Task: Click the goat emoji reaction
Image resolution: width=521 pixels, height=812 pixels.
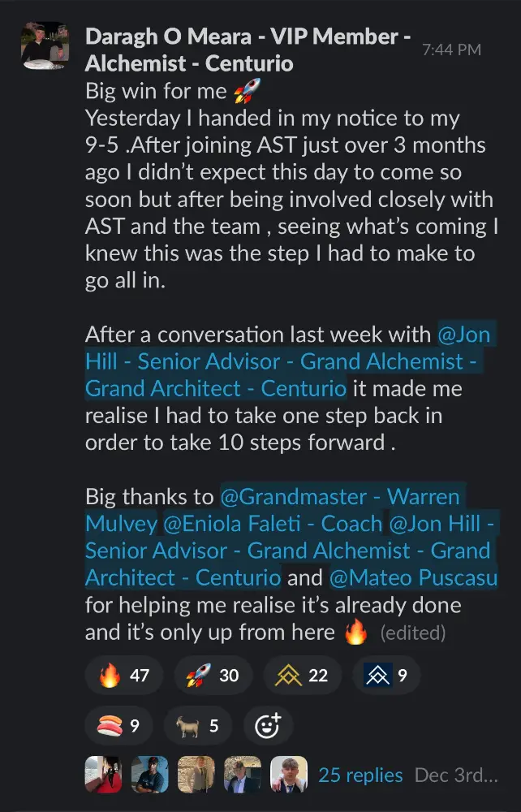Action: tap(198, 725)
